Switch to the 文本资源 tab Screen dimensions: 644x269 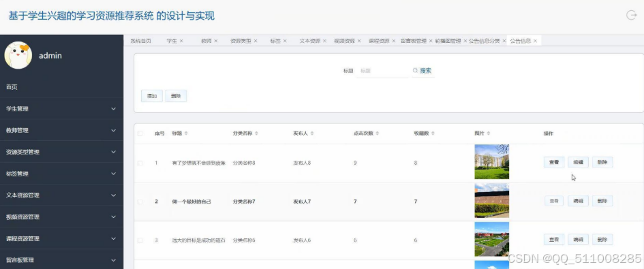tap(310, 41)
